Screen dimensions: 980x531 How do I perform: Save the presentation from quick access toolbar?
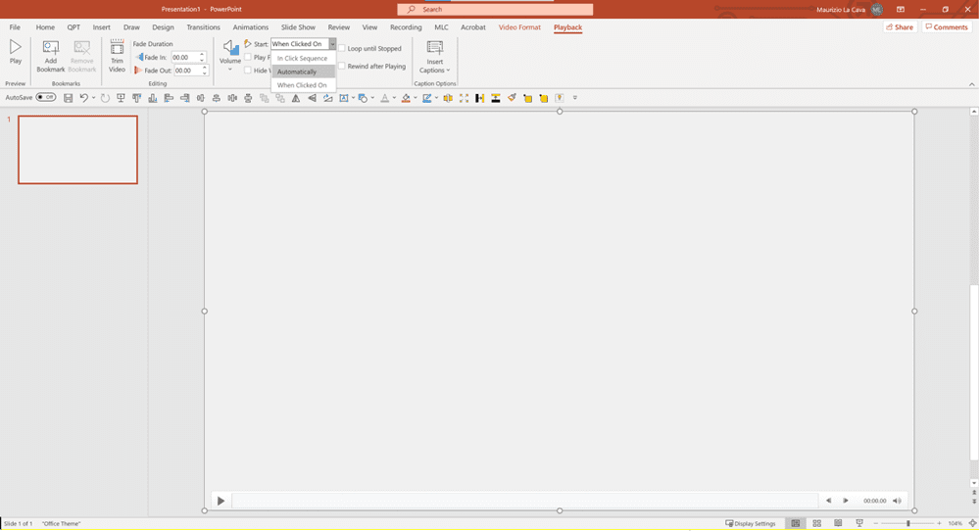[x=68, y=98]
